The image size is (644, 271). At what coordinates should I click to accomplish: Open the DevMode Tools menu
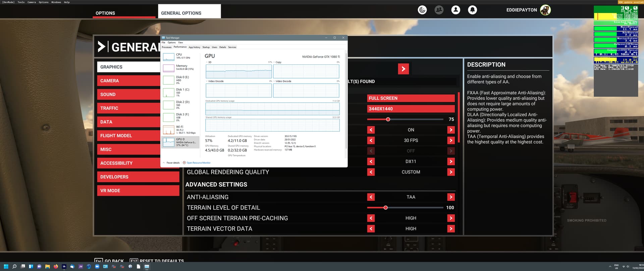pos(21,2)
